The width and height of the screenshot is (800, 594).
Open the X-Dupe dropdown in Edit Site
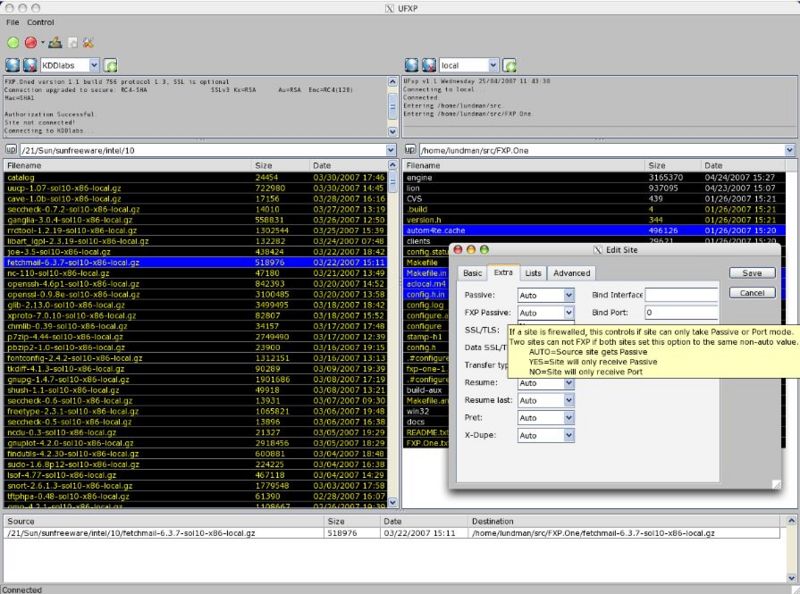click(569, 435)
